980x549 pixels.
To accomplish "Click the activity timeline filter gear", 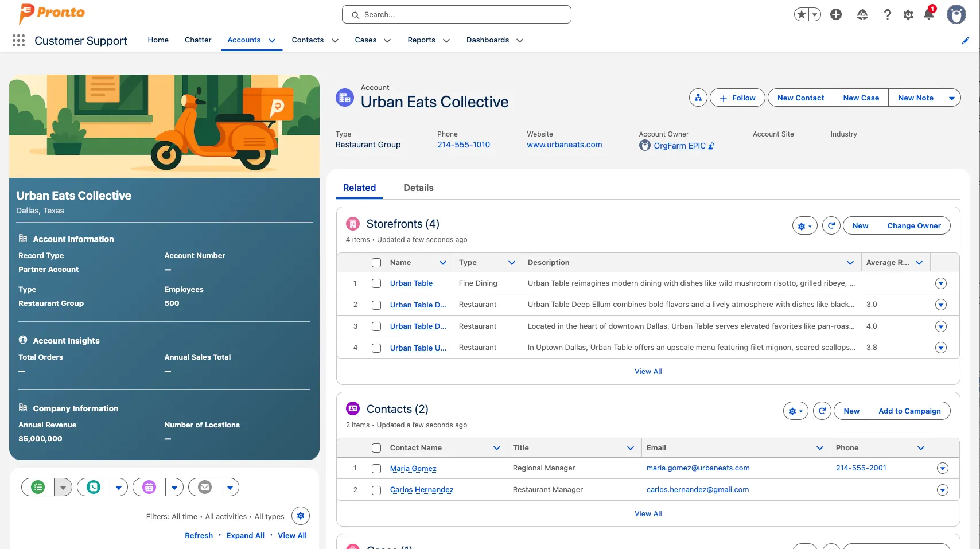I will coord(300,516).
